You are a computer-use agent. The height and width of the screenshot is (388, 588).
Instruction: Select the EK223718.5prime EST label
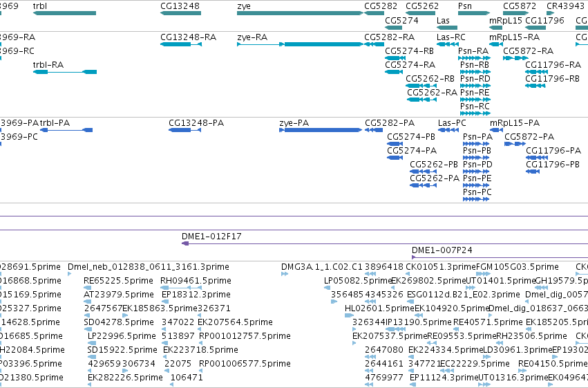pyautogui.click(x=200, y=350)
